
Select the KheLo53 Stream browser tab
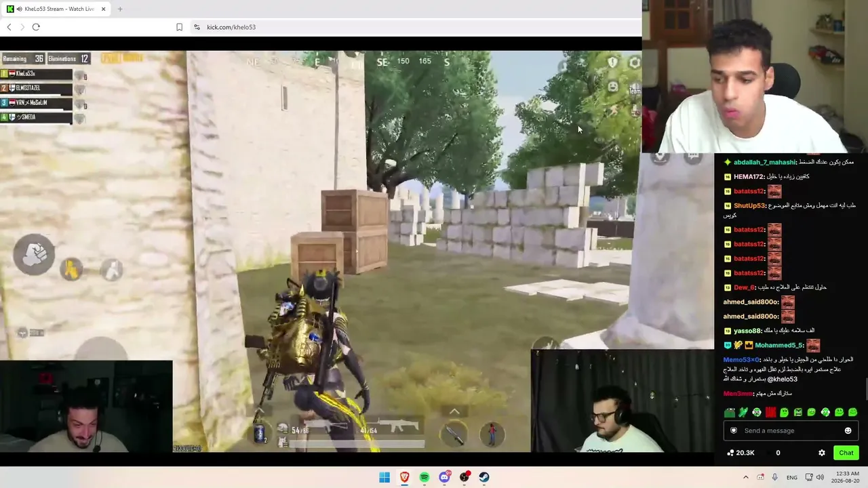(57, 9)
